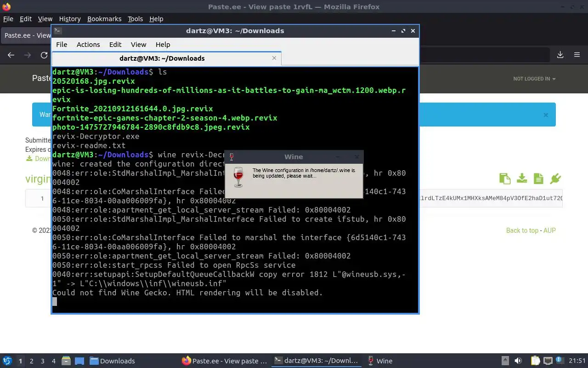588x368 pixels.
Task: Click the network connection tray icon
Action: (x=548, y=361)
